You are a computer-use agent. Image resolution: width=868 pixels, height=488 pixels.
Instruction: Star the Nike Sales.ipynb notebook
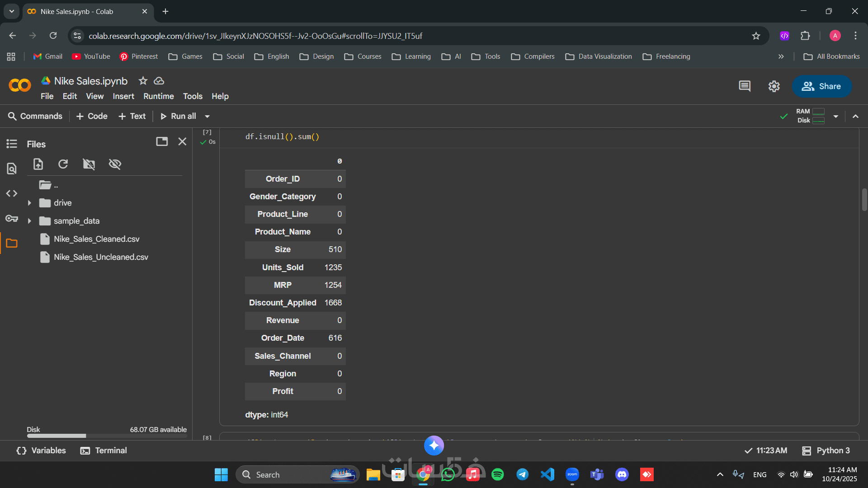[x=143, y=81]
